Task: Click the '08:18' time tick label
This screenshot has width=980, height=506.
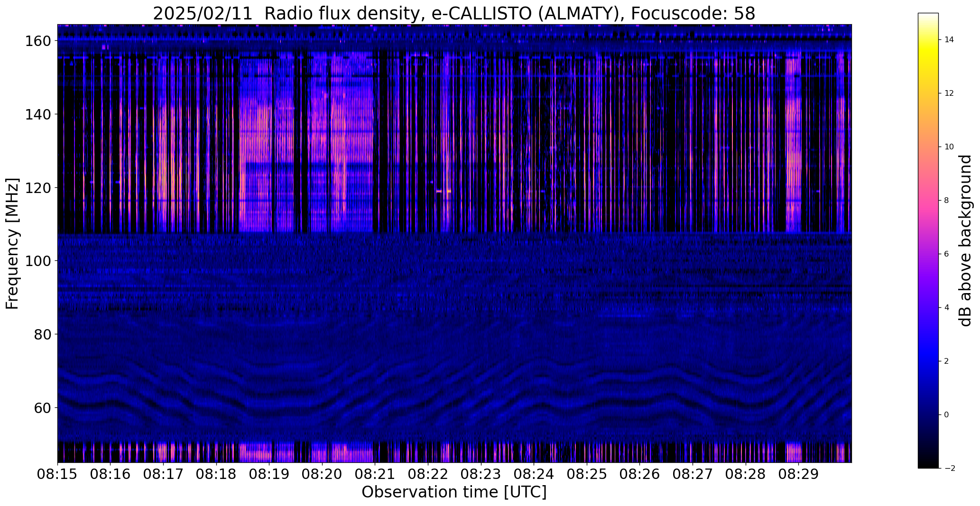Action: (x=216, y=474)
